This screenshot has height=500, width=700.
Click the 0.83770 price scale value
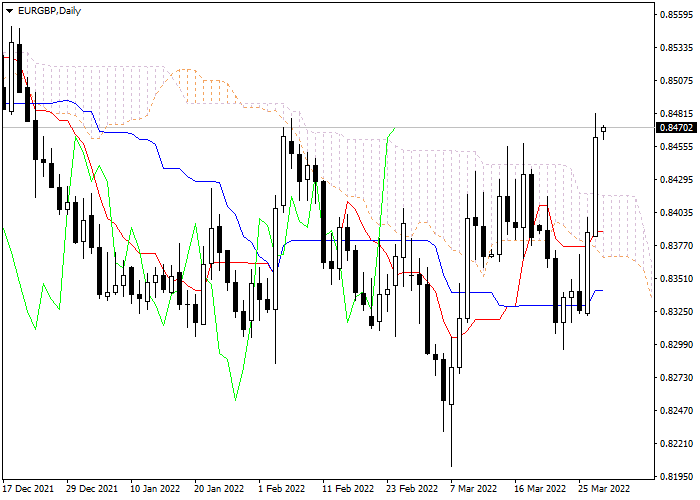pos(676,246)
